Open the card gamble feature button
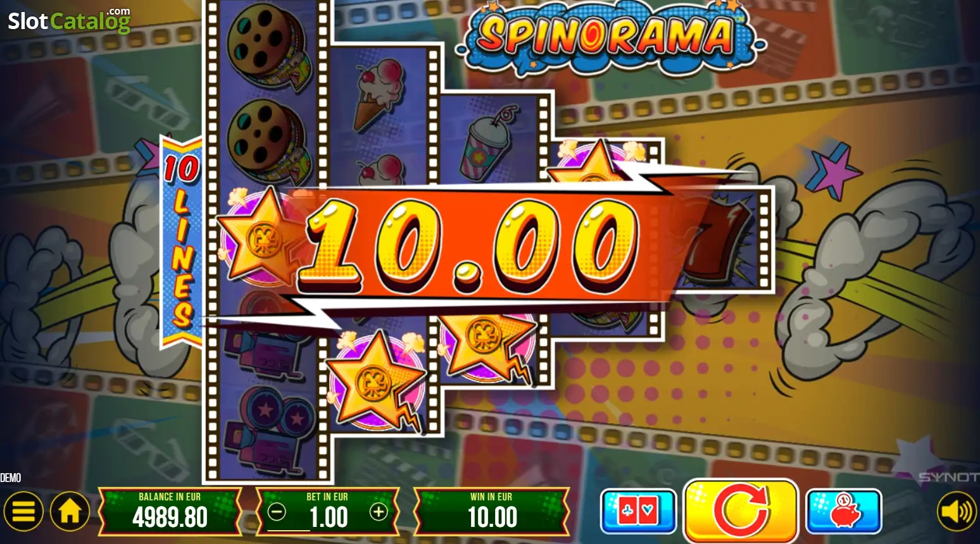 pos(638,511)
